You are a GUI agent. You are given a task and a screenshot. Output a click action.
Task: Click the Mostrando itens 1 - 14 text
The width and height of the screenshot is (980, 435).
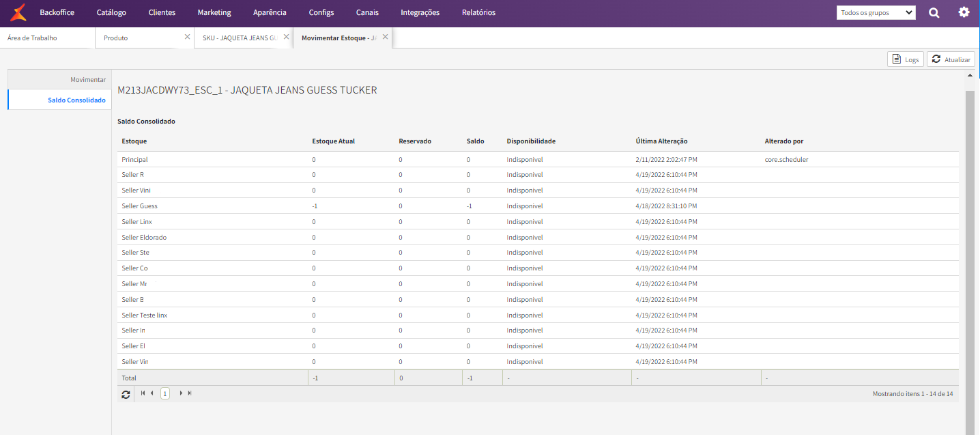pos(913,394)
